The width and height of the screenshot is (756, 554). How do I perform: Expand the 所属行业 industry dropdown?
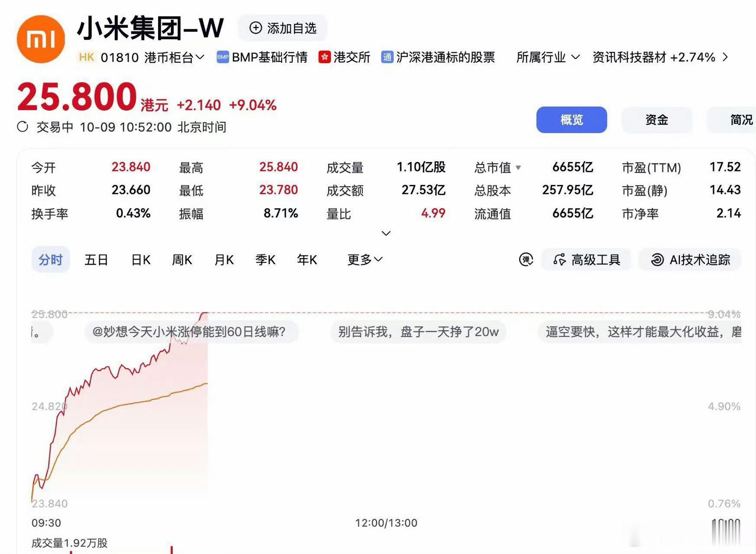tap(548, 57)
